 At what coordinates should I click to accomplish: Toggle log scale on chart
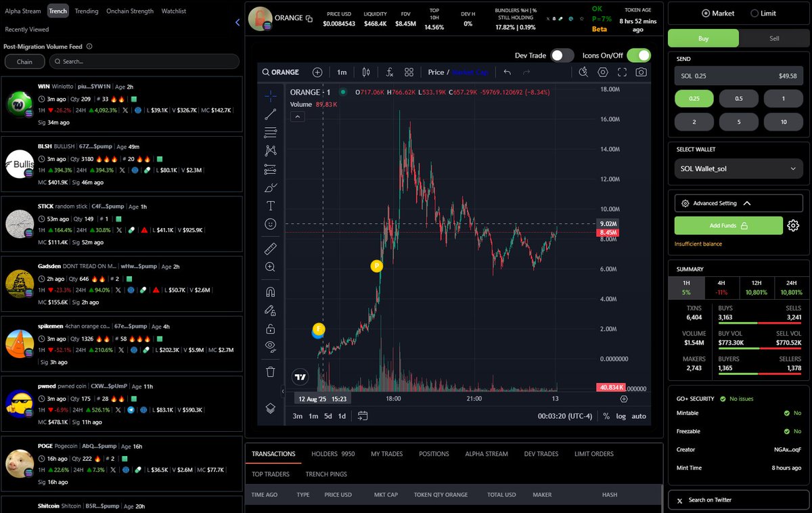[x=621, y=416]
